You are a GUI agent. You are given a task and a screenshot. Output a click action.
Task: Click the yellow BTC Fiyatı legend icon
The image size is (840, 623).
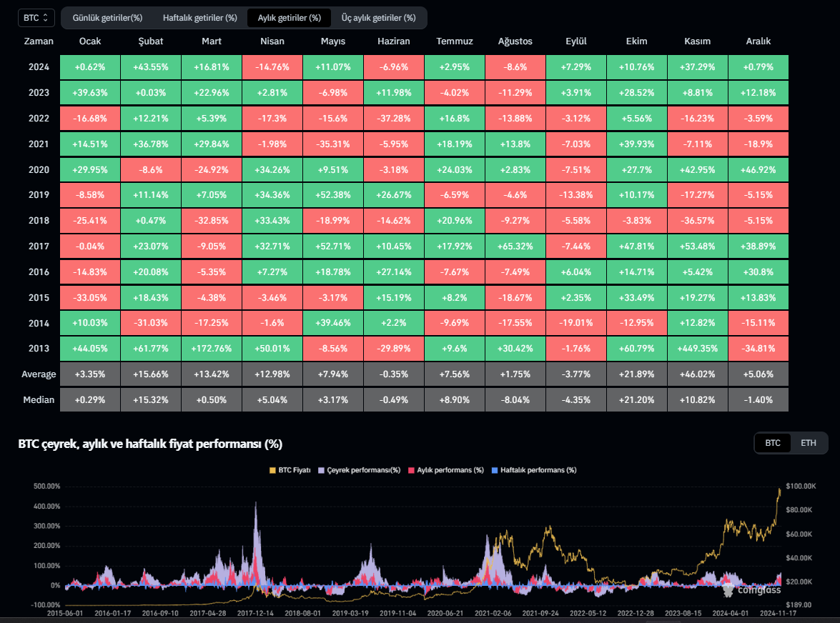click(272, 470)
